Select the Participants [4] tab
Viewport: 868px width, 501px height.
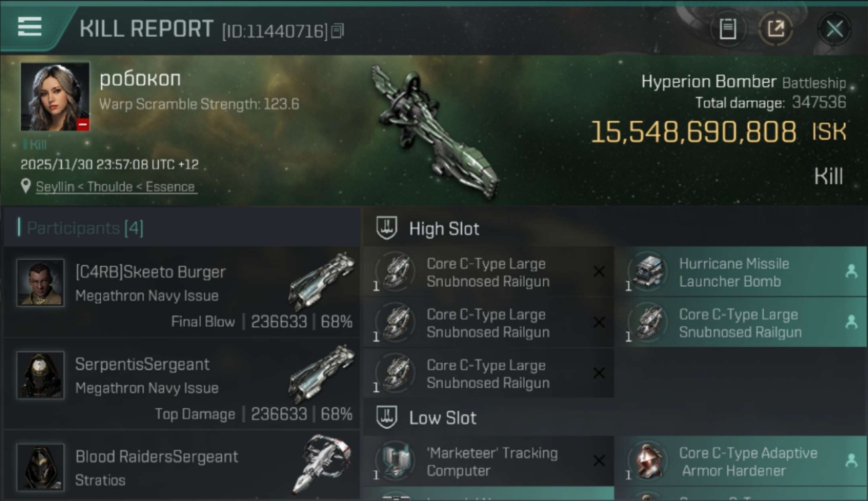pos(85,228)
